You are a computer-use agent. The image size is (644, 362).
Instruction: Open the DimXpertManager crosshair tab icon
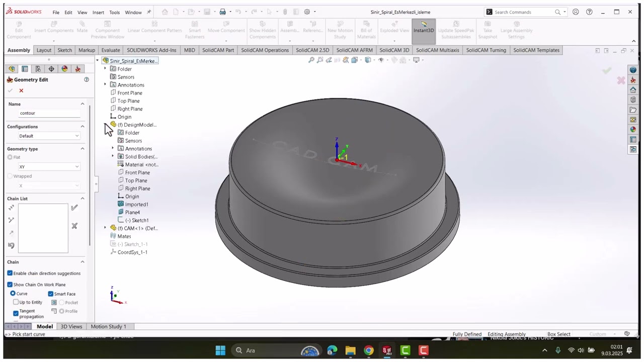click(x=51, y=69)
